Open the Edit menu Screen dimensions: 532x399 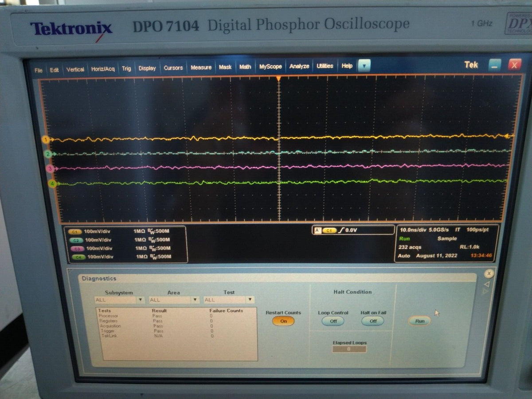click(x=54, y=70)
